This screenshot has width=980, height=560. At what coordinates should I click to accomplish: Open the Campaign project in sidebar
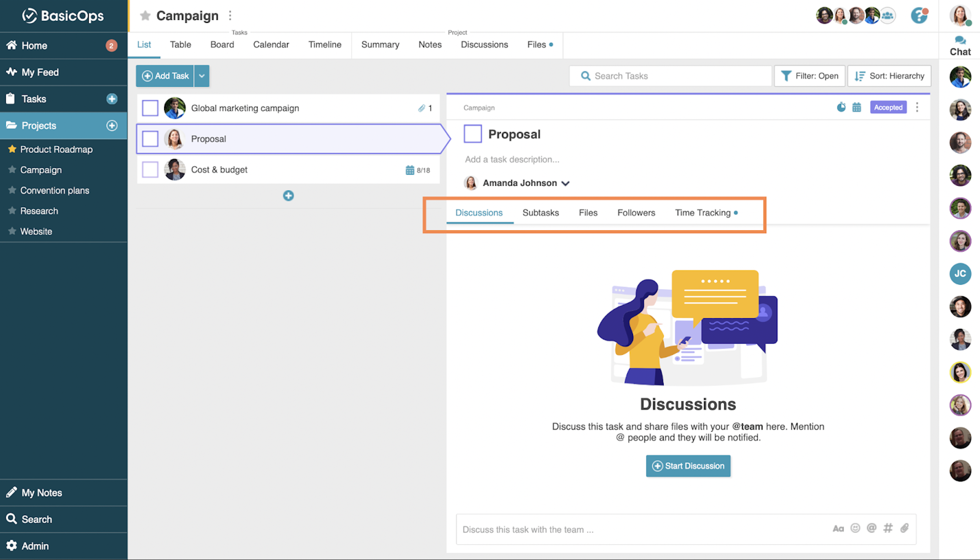[x=41, y=170]
